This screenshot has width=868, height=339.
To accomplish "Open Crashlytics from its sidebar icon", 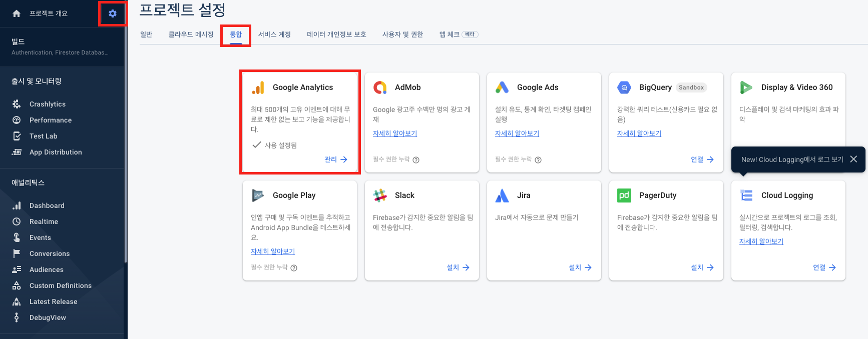I will [x=17, y=104].
